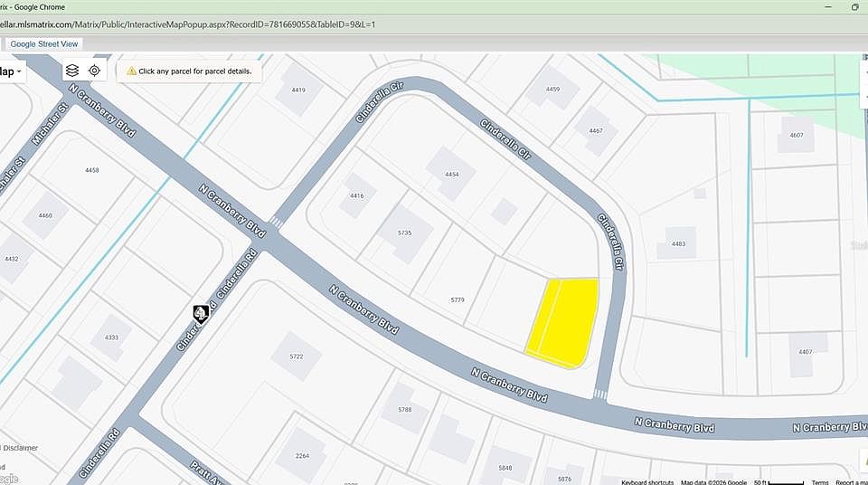Open the map layers stack icon

point(72,71)
